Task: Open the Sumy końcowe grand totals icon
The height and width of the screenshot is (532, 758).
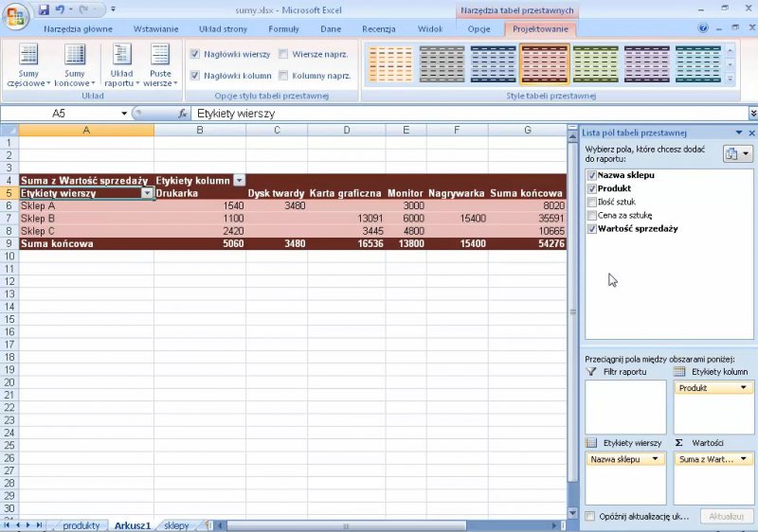Action: point(74,55)
